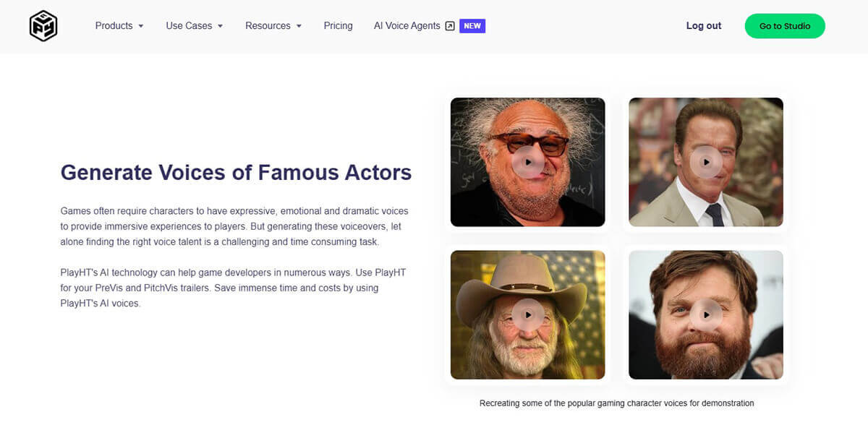Open the Use Cases menu
The width and height of the screenshot is (868, 438).
(189, 26)
